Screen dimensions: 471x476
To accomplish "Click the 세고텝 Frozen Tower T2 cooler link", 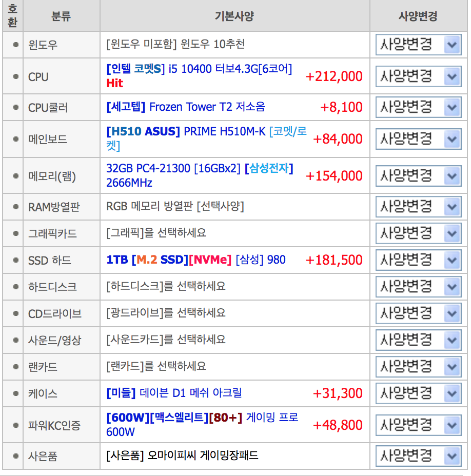I will [186, 107].
